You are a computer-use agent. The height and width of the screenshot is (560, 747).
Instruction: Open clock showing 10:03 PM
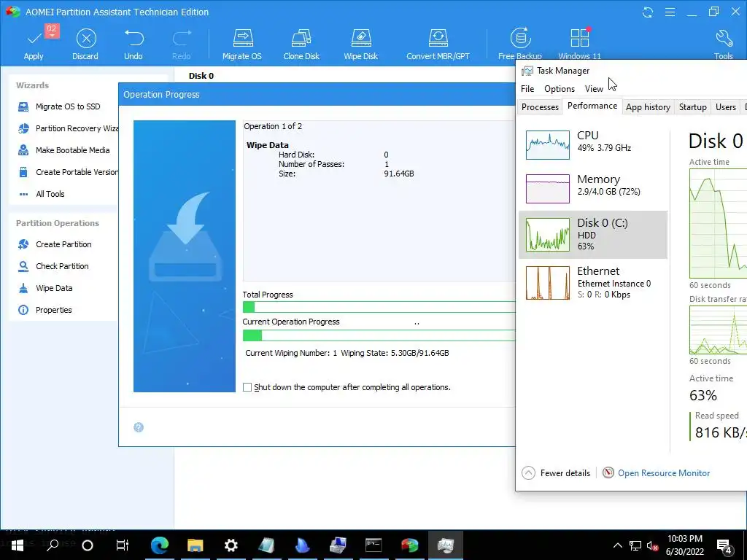click(684, 545)
